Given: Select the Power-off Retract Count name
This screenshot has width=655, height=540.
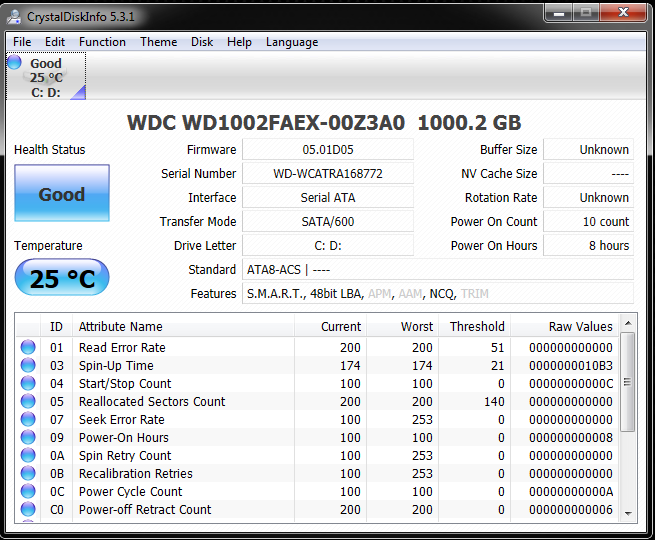Looking at the screenshot, I should (145, 510).
